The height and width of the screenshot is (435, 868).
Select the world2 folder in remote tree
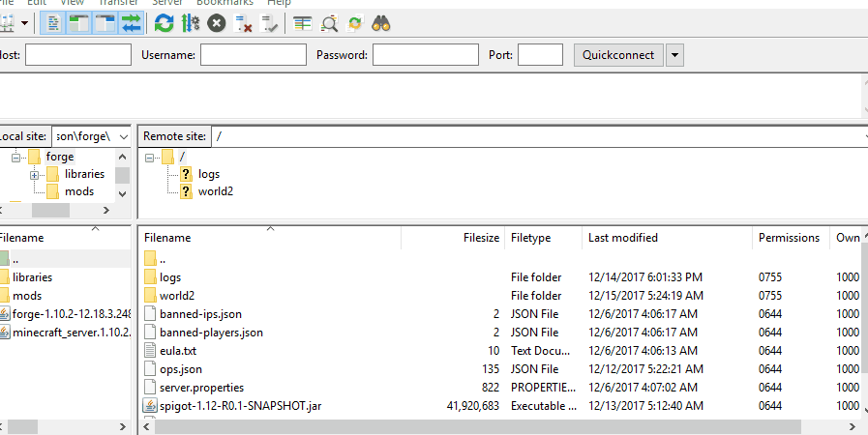216,191
